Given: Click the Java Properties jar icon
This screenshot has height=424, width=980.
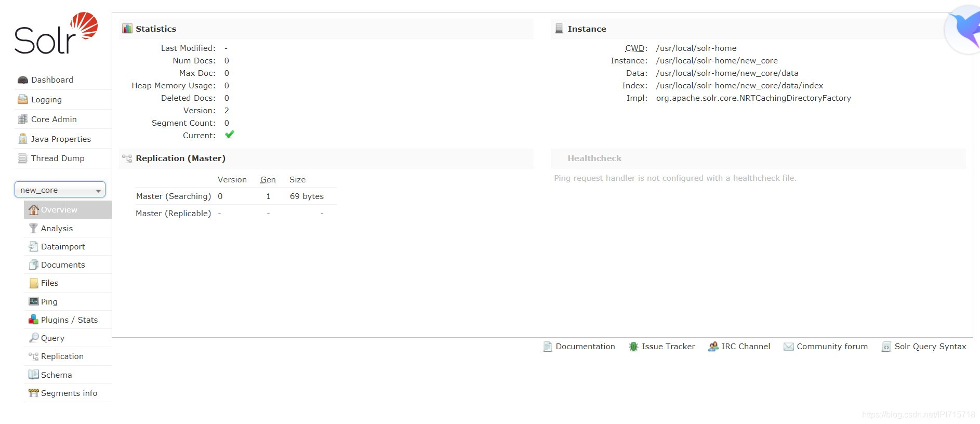Looking at the screenshot, I should pos(22,139).
